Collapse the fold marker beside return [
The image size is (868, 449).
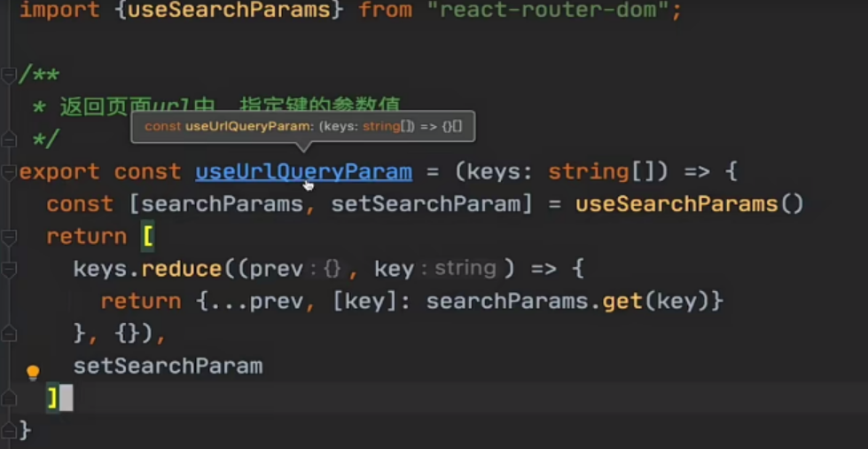(8, 237)
